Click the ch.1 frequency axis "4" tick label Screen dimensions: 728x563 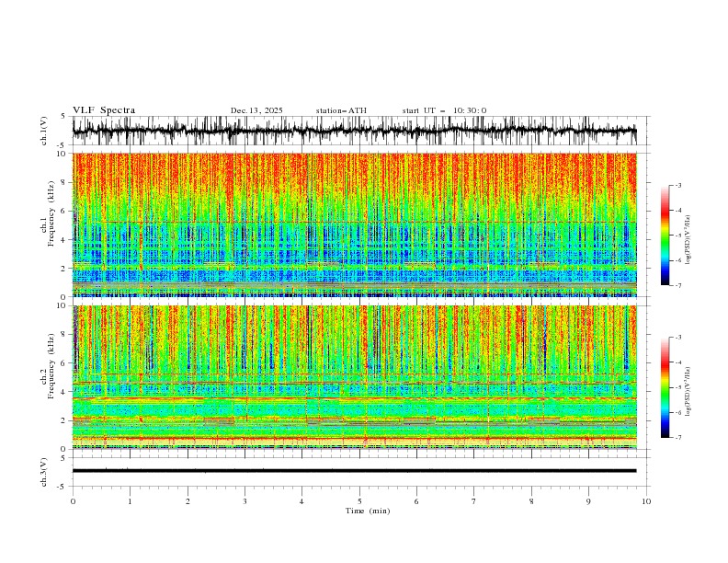tap(63, 240)
